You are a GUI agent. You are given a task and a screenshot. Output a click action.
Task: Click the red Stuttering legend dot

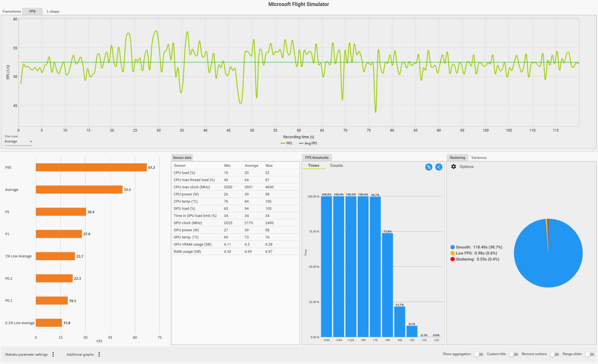[452, 259]
